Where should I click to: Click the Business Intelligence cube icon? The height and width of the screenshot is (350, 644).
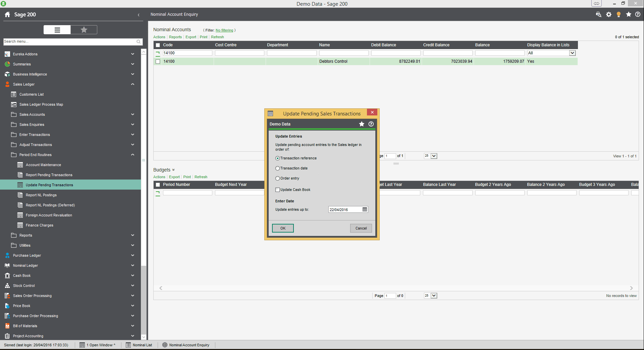pyautogui.click(x=7, y=74)
